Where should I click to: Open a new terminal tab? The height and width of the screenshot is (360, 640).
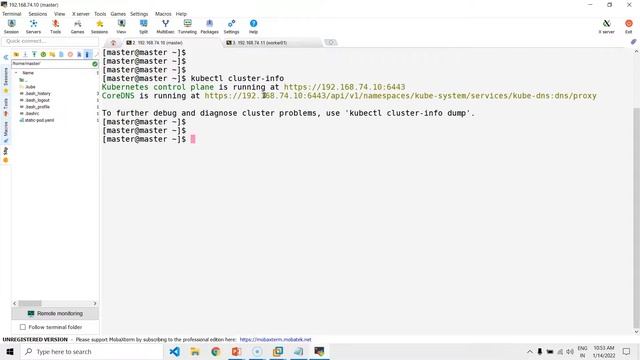coord(331,42)
